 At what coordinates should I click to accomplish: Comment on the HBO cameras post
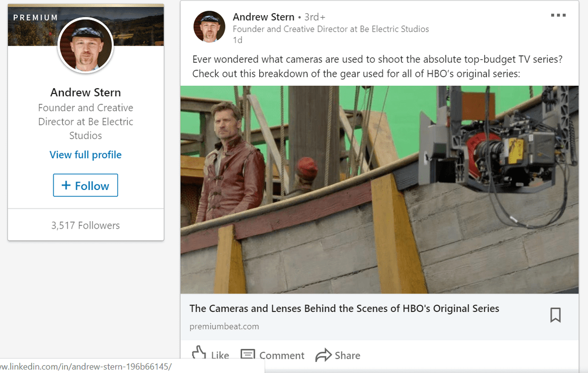[272, 355]
